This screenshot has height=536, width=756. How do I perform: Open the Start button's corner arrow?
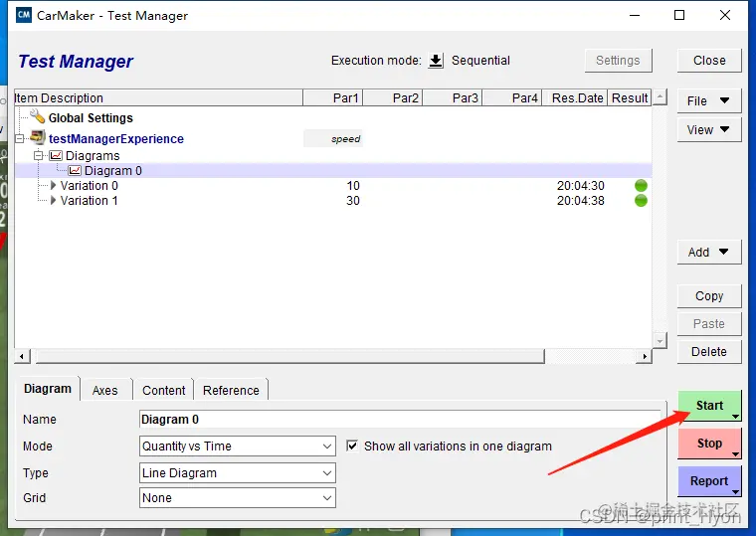[735, 417]
